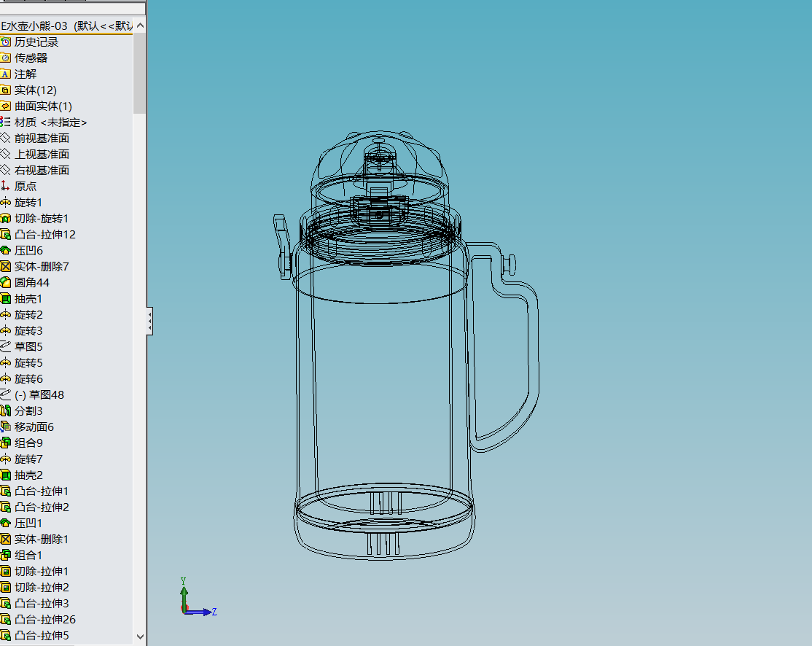Select the 切除-旋转1 cut-revolve icon

[6, 219]
